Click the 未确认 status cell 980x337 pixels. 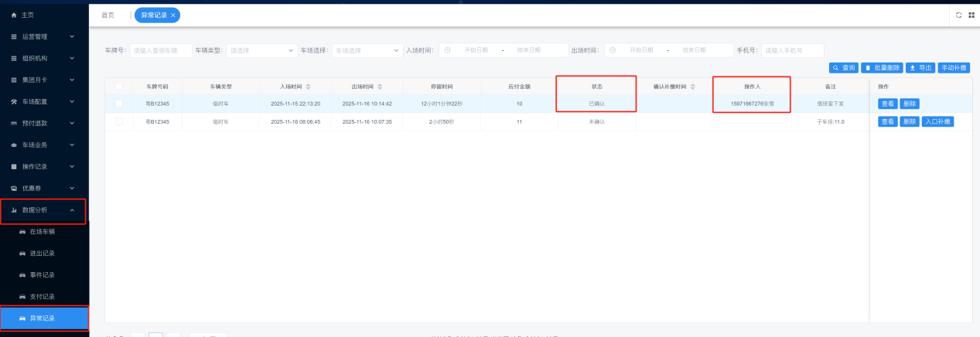tap(596, 121)
